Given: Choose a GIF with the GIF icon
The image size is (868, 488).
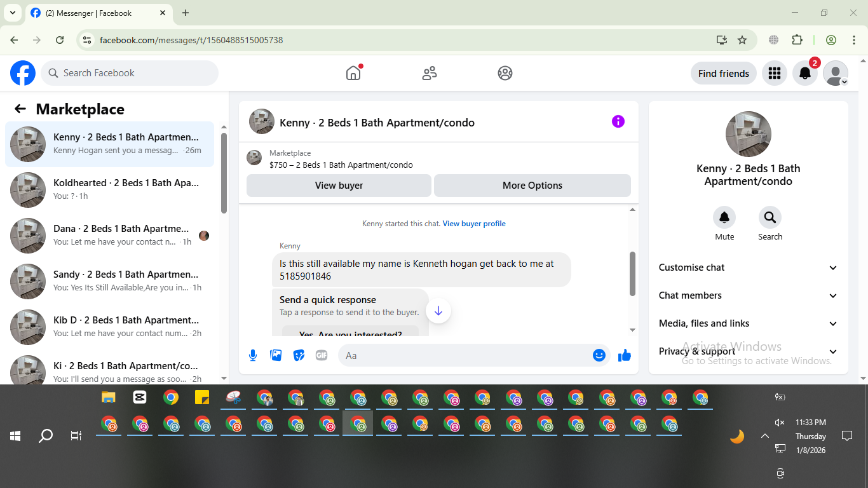Looking at the screenshot, I should coord(322,355).
